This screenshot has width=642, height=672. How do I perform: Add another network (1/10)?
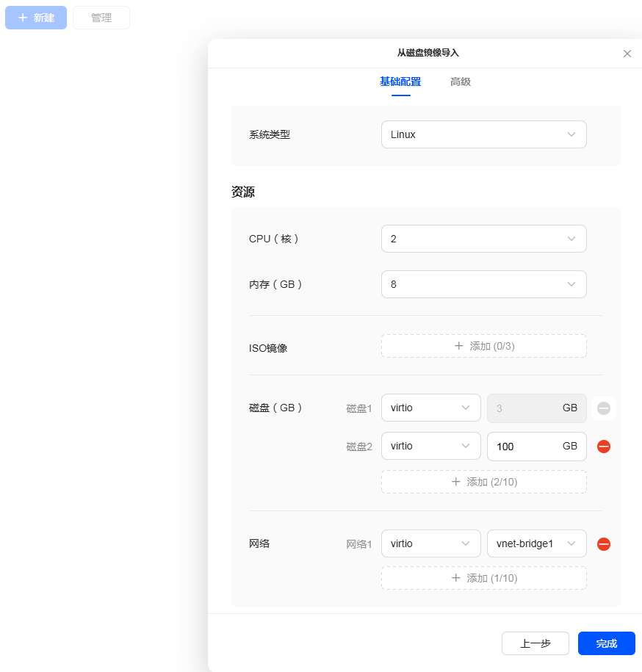(x=483, y=578)
